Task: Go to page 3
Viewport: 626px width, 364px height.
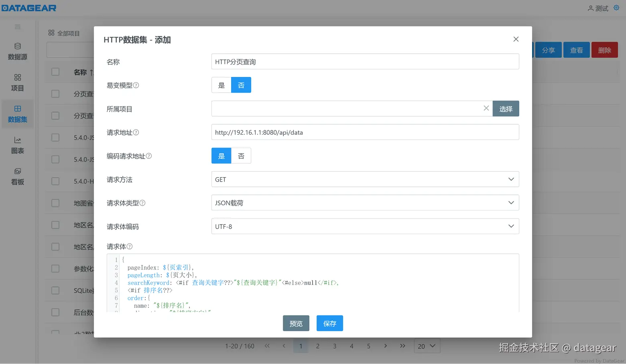Action: (x=335, y=346)
